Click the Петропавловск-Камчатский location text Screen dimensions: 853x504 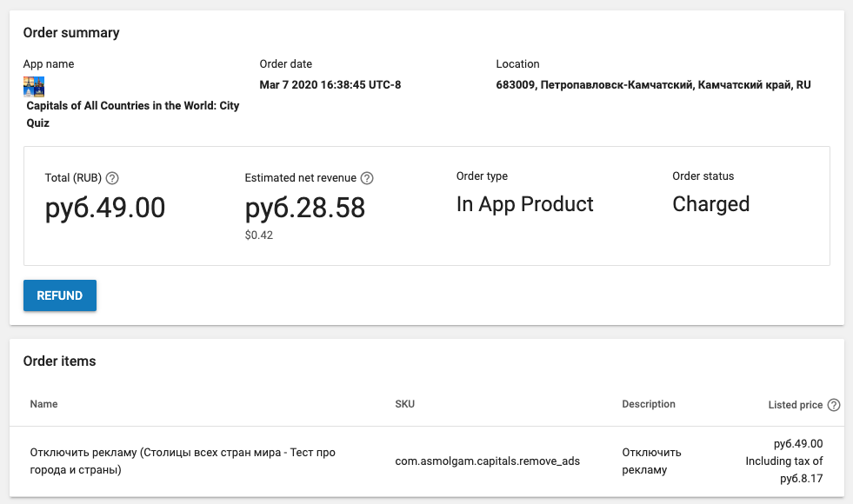click(x=653, y=85)
